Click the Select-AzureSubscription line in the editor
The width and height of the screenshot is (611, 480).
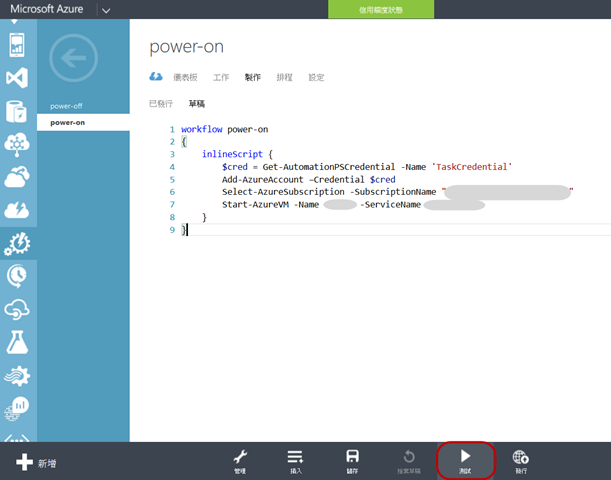click(397, 192)
